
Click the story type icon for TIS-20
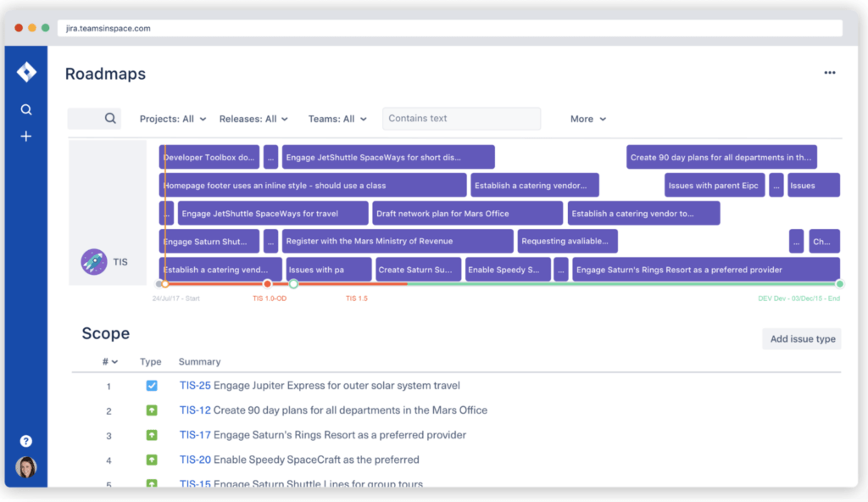151,460
